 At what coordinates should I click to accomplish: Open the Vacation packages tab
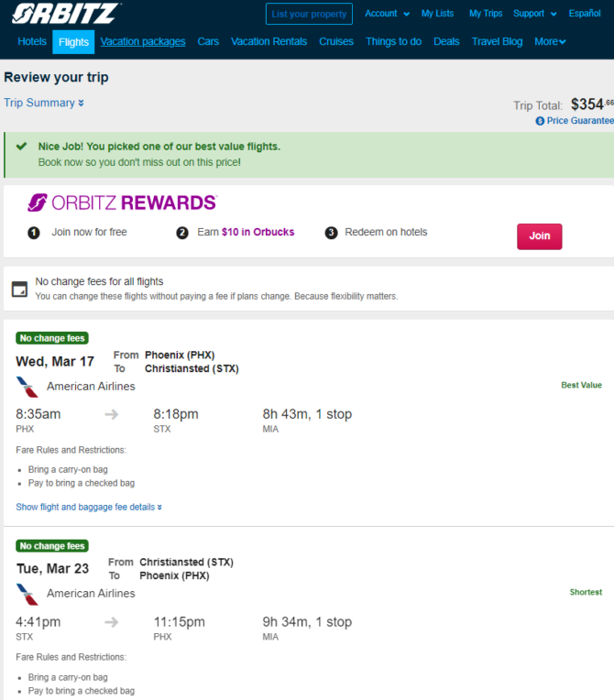[x=143, y=41]
